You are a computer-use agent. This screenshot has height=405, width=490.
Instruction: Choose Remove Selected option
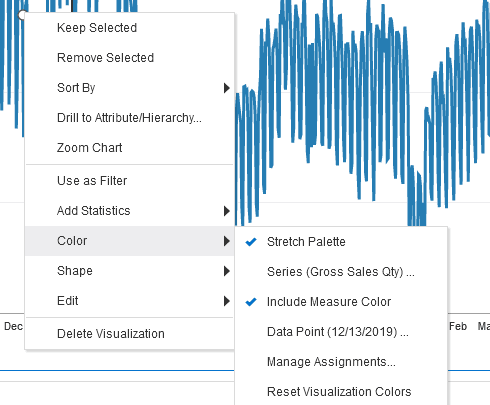[130, 58]
